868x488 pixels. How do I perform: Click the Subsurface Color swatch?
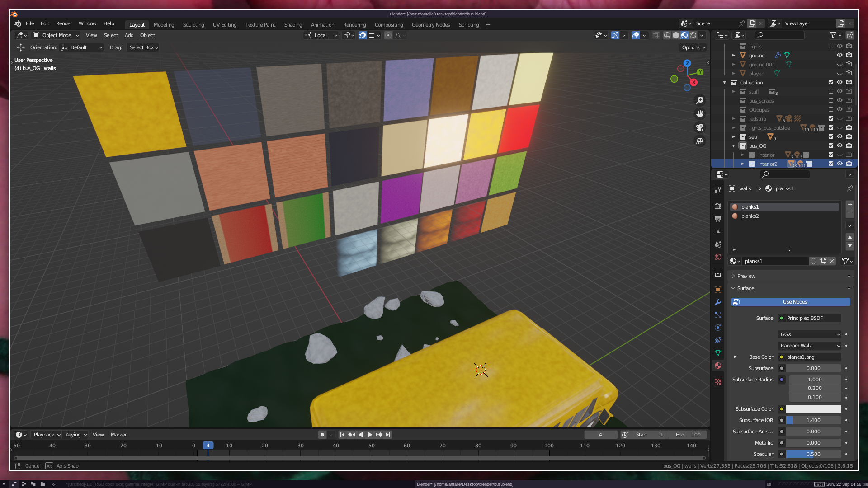(x=813, y=409)
